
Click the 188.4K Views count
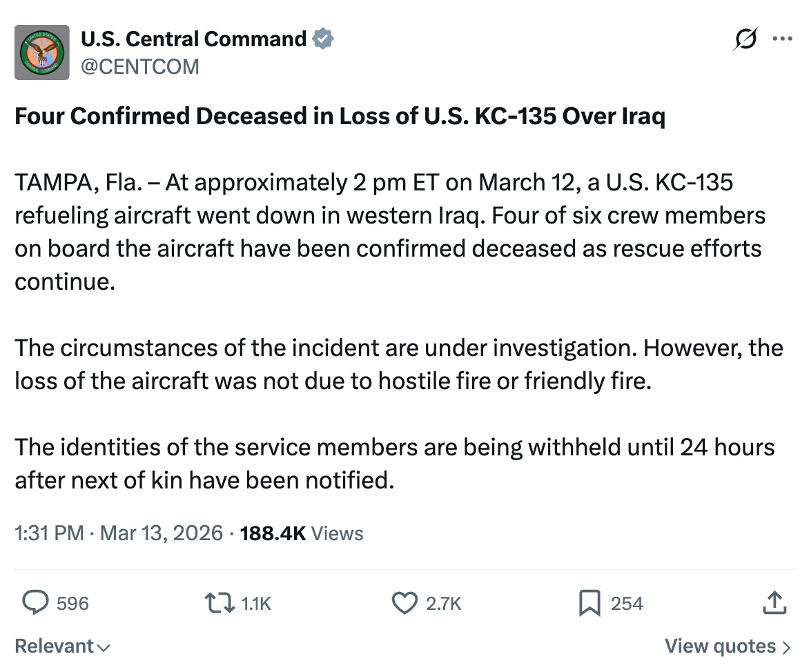tap(301, 533)
